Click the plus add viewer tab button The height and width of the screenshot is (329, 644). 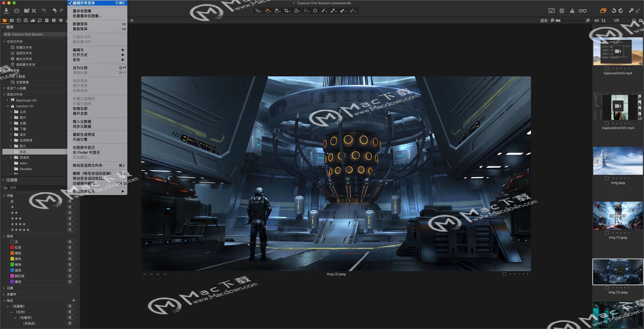click(x=132, y=21)
